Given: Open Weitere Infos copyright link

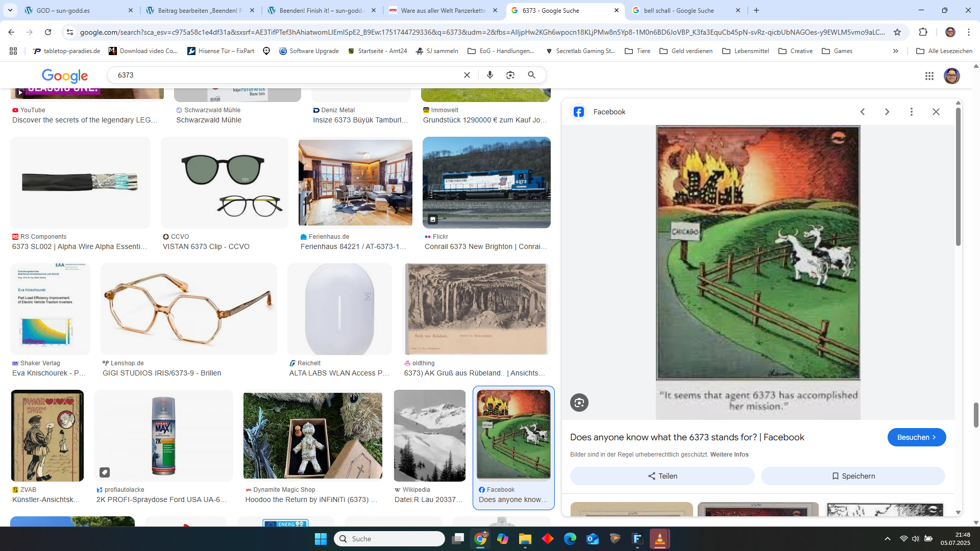Looking at the screenshot, I should pyautogui.click(x=729, y=455).
